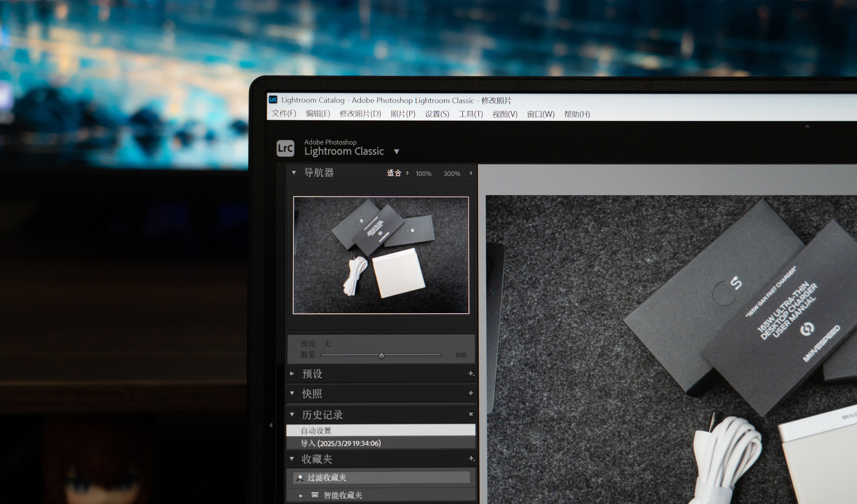Expand the 预设 panel
The image size is (857, 504).
pos(292,373)
